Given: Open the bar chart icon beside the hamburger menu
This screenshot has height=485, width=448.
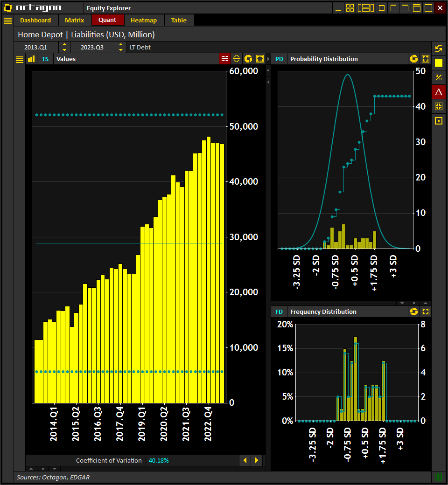Looking at the screenshot, I should pos(31,59).
